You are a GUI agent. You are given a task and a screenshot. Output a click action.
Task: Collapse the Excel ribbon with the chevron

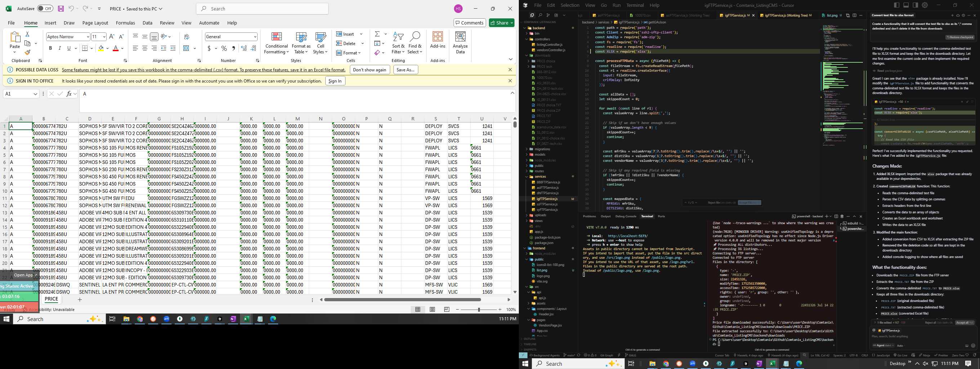[511, 59]
